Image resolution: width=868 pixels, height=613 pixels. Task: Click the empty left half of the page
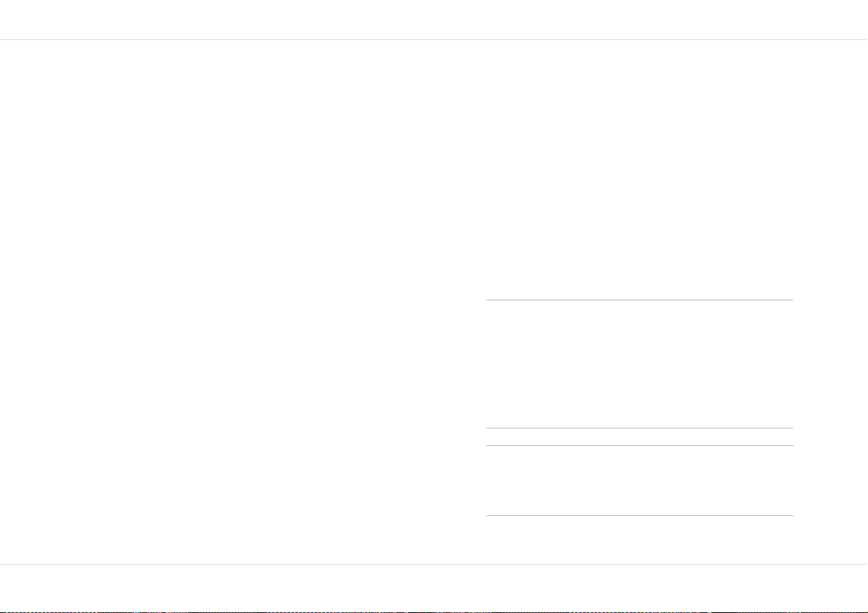click(232, 302)
